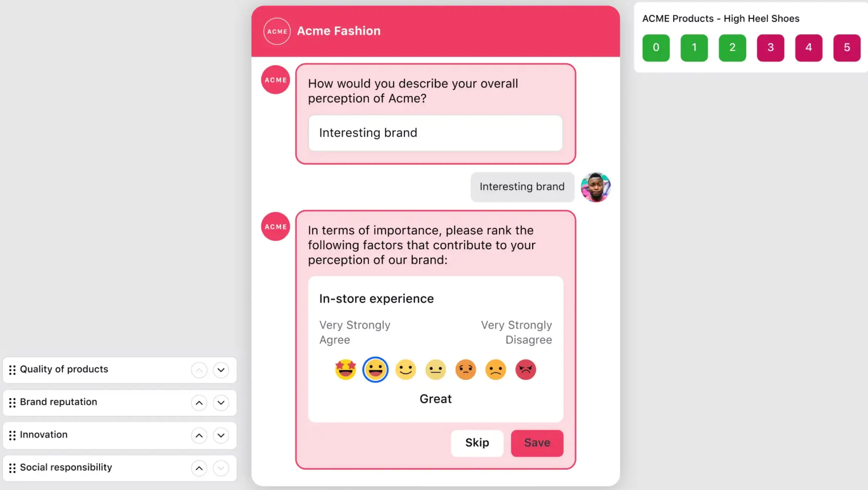Viewport: 868px width, 490px height.
Task: Select rating 2 for High Heel Shoes
Action: [x=732, y=48]
